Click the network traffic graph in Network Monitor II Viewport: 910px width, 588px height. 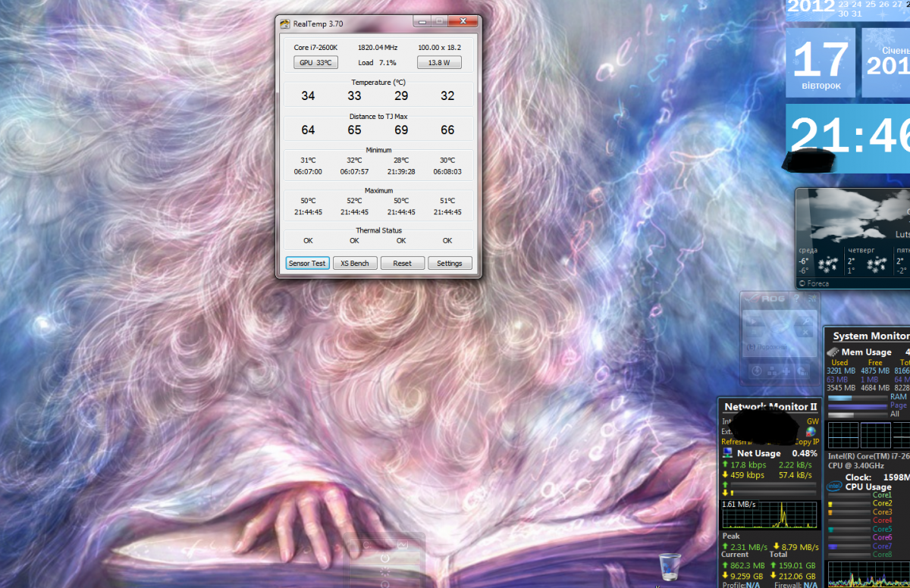(770, 514)
